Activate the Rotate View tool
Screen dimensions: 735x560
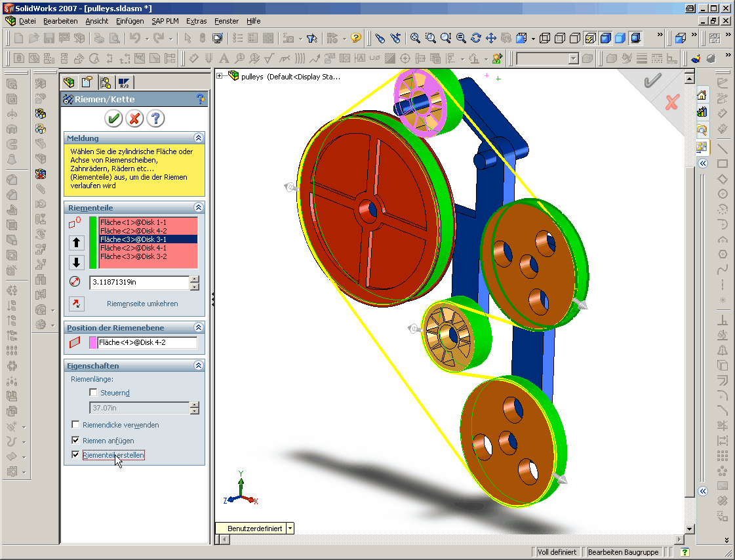pyautogui.click(x=477, y=39)
